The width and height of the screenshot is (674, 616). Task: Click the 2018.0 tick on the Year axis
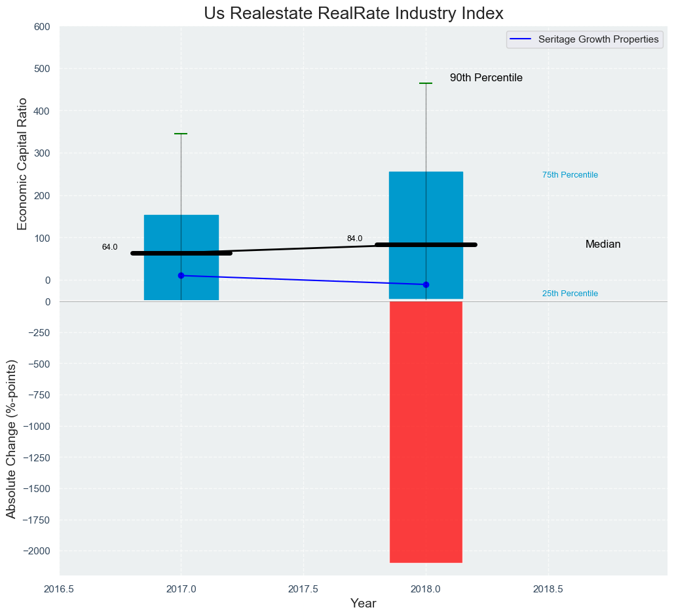[x=426, y=588]
